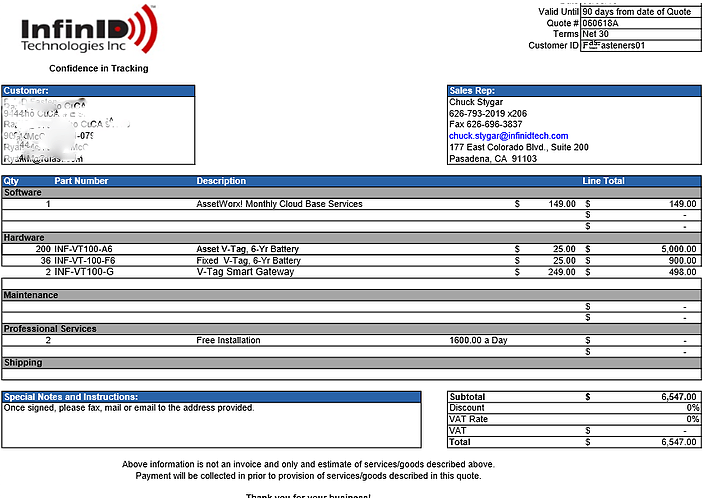
Task: Click the Discount value 0%
Action: pos(693,408)
